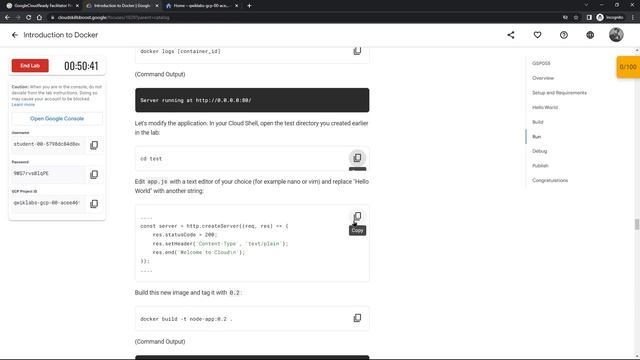Image resolution: width=640 pixels, height=360 pixels.
Task: Open the 0/100 score panel
Action: (x=628, y=67)
